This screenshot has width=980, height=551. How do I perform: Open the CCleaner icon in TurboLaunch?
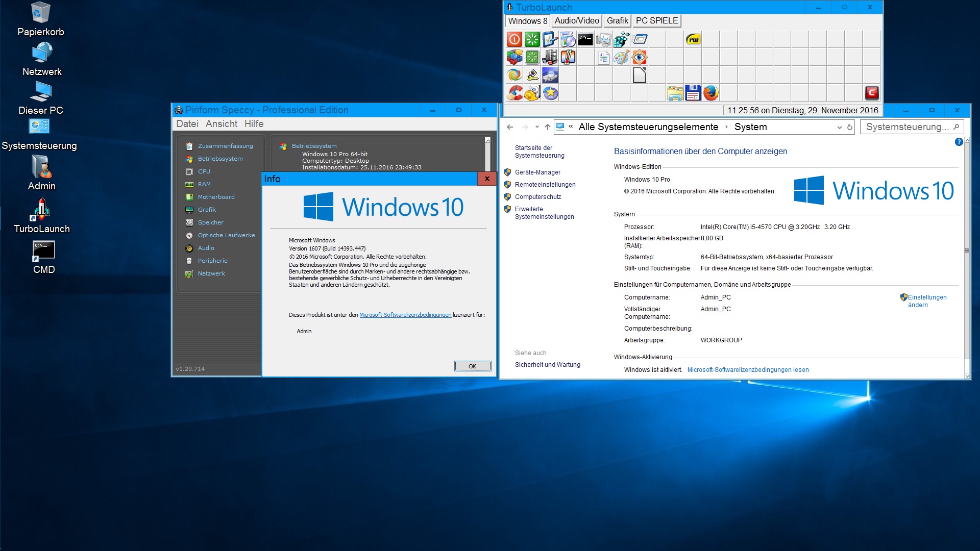pyautogui.click(x=514, y=92)
